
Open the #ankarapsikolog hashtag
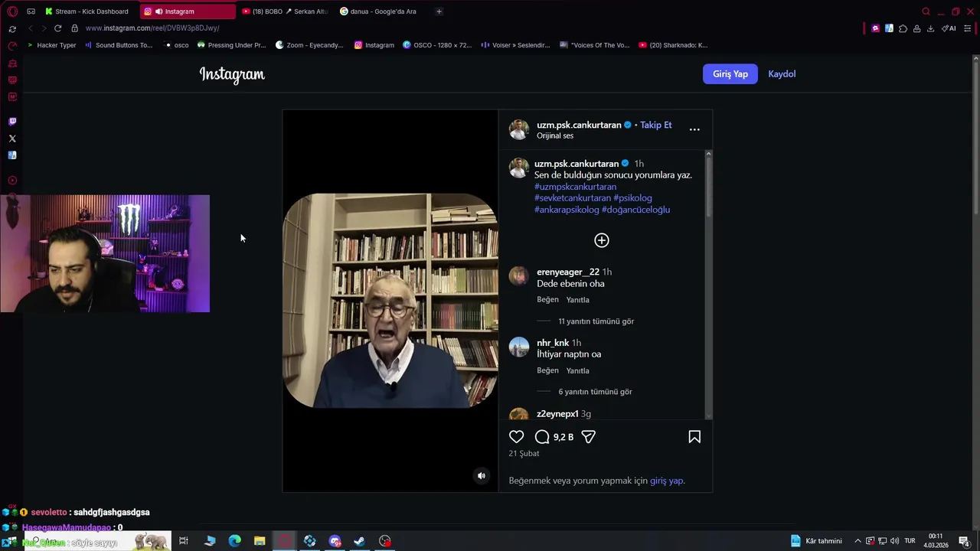tap(567, 210)
